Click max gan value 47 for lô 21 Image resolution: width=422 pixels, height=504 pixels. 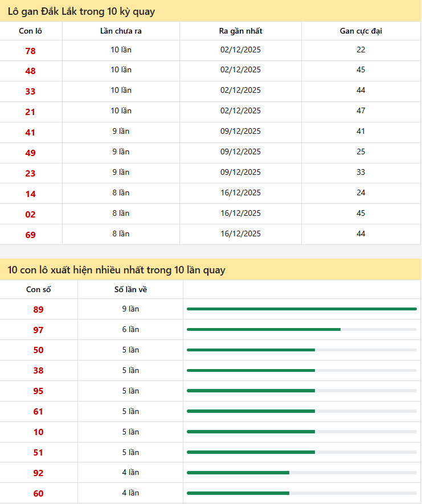point(360,111)
